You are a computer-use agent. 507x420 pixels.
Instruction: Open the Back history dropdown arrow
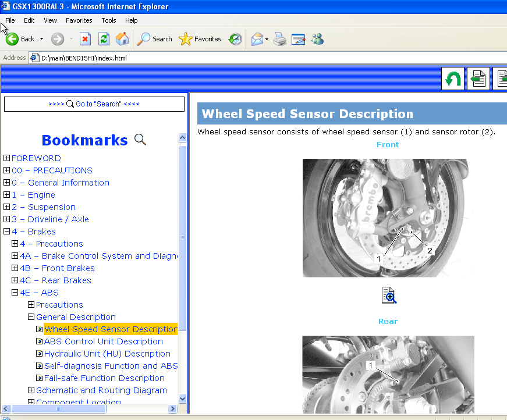[x=41, y=39]
